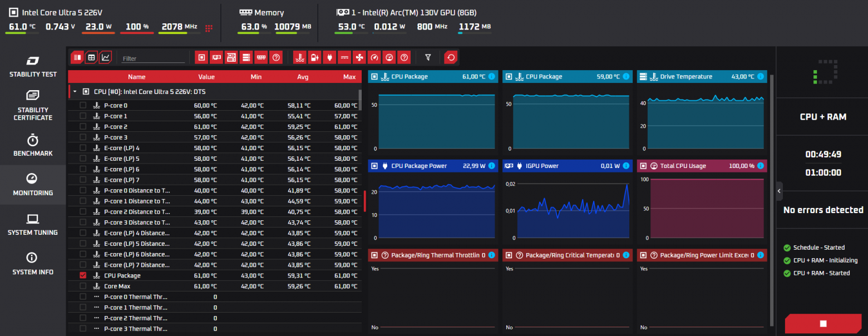Screen dimensions: 868x336
Task: Toggle the memory module filter icon
Action: tap(260, 57)
